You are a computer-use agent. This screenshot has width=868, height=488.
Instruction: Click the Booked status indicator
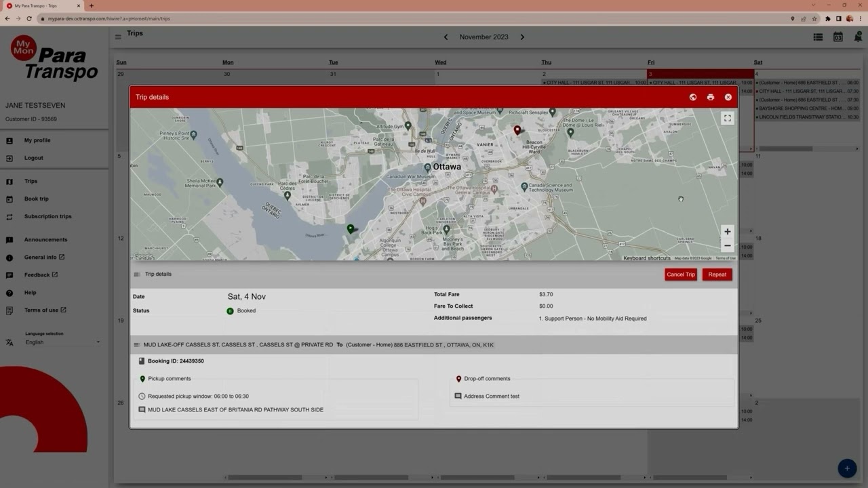[x=241, y=311]
